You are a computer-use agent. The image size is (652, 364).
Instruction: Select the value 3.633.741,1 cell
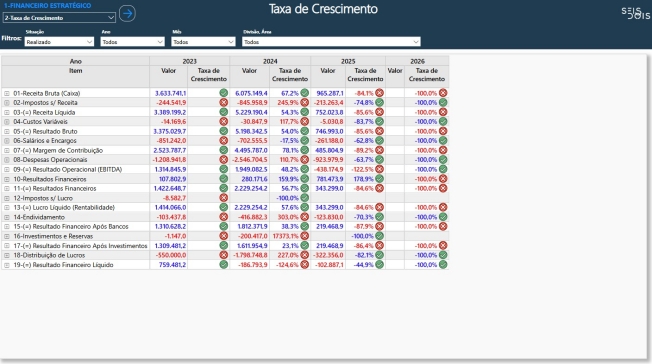point(170,93)
